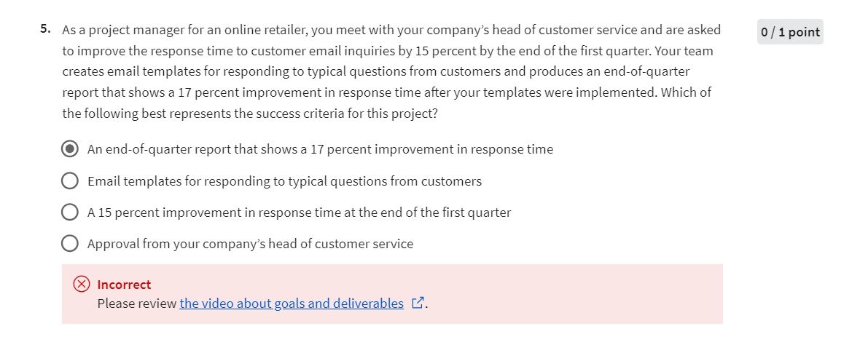Select the radio button for 17 percent report
The image size is (868, 353).
coord(71,149)
